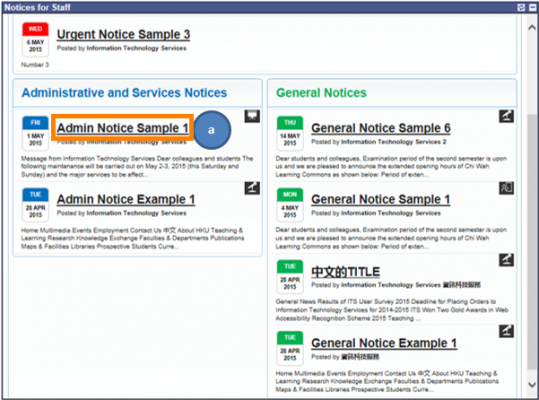
Task: Click Administrative and Services Notices heading
Action: (124, 93)
